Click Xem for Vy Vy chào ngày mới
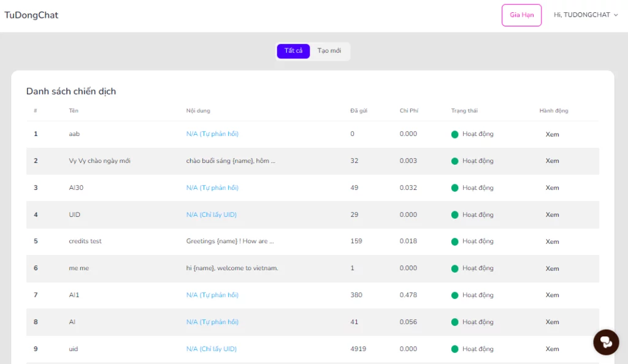Screen dimensions: 628x364 tap(552, 161)
